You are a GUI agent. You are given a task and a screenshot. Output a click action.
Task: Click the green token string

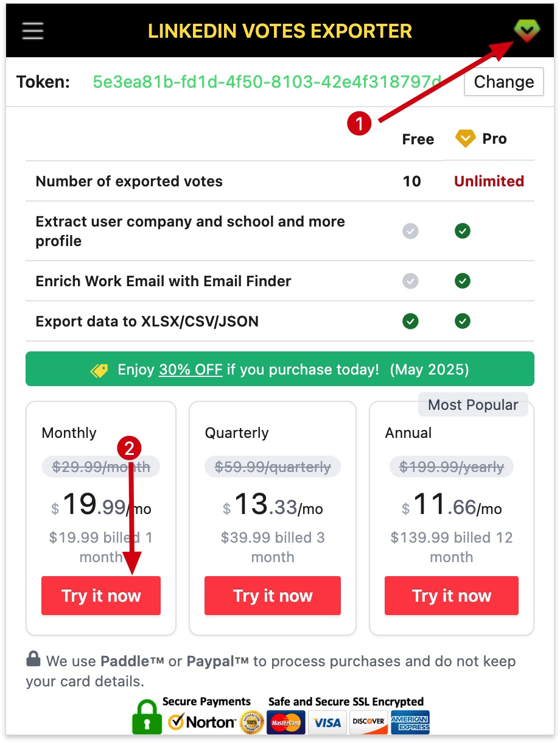(267, 82)
